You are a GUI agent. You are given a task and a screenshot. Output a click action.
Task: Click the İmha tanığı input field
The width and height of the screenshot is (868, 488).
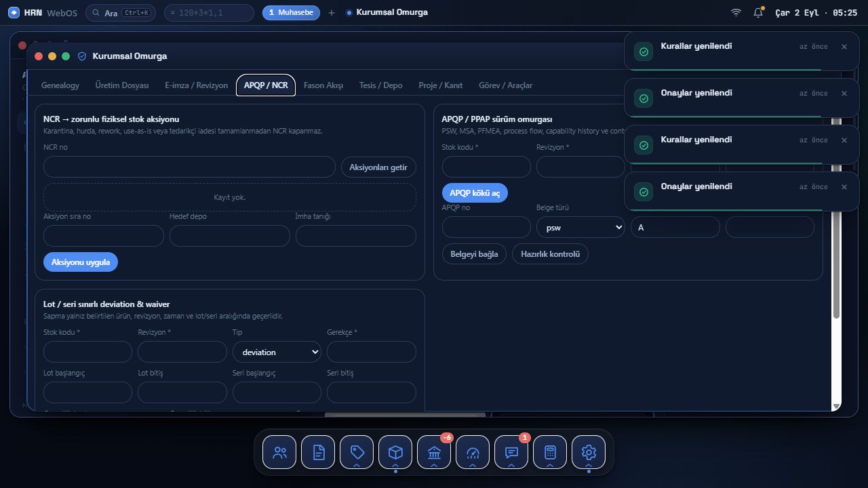click(x=356, y=236)
